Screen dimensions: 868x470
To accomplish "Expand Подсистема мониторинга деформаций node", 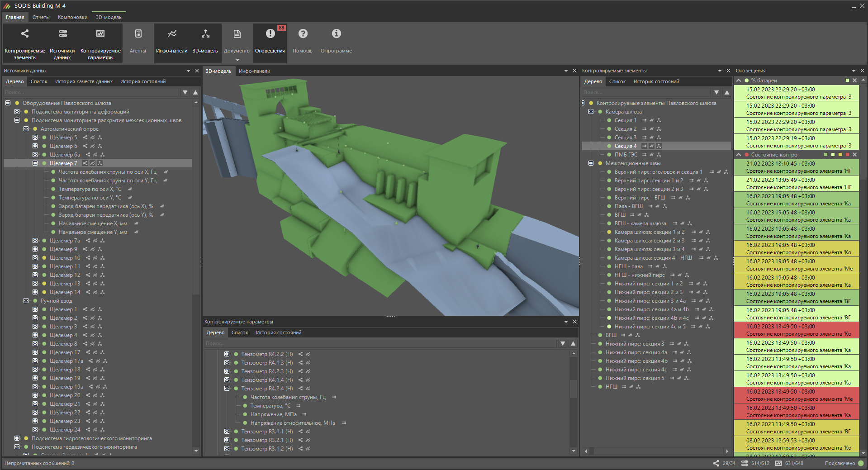I will (17, 112).
